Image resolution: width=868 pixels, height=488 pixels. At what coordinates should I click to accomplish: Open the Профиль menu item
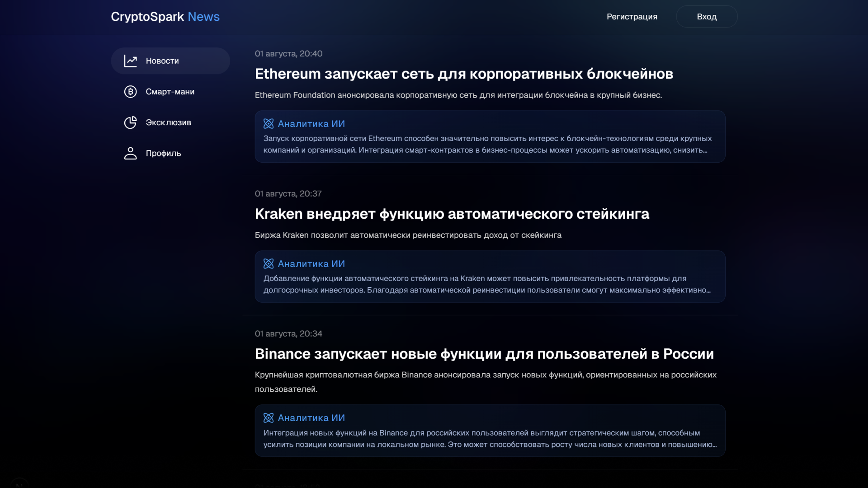163,153
